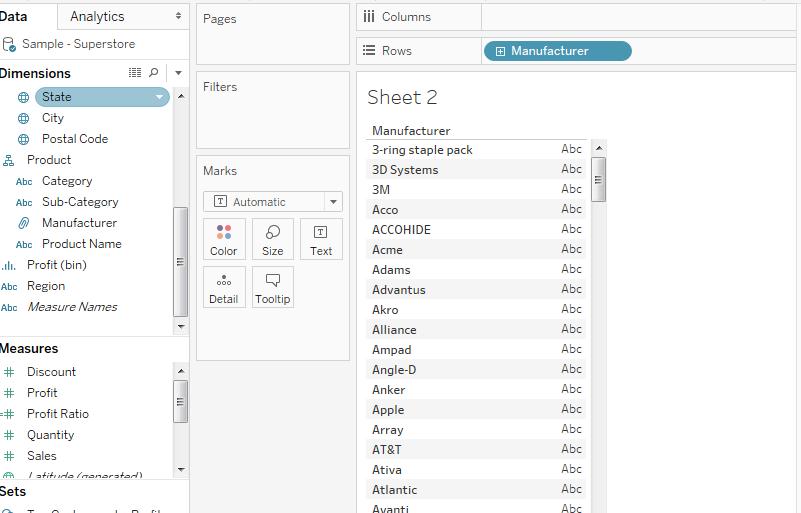Select the Sub-Category dimension
Image resolution: width=801 pixels, height=513 pixels.
pyautogui.click(x=80, y=202)
